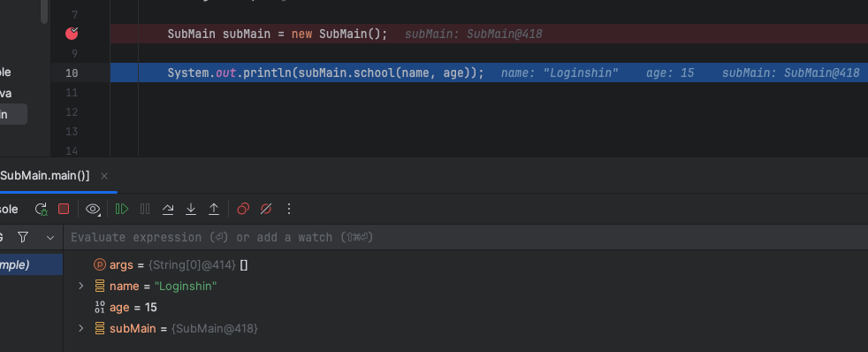
Task: Toggle the breakpoint on SubMain line
Action: (x=72, y=34)
